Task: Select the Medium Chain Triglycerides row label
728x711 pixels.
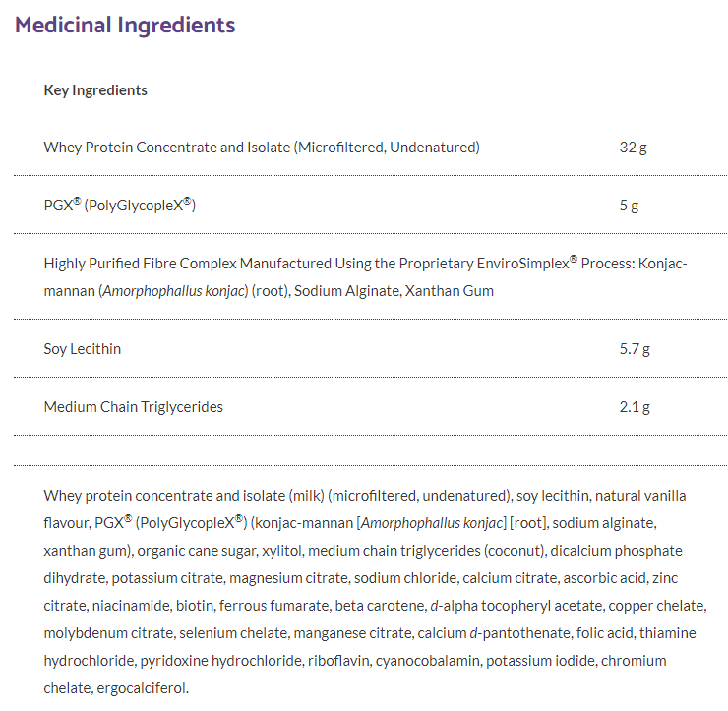Action: (134, 407)
